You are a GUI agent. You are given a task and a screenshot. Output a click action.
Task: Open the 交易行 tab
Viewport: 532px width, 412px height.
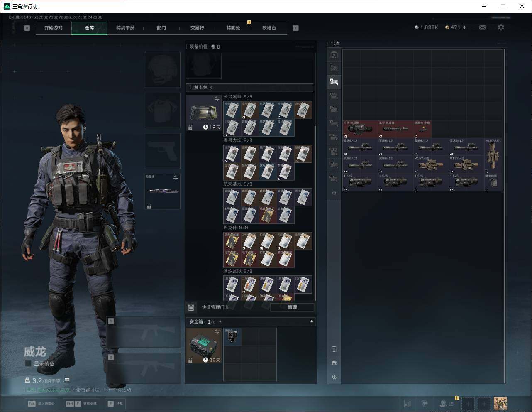point(197,28)
